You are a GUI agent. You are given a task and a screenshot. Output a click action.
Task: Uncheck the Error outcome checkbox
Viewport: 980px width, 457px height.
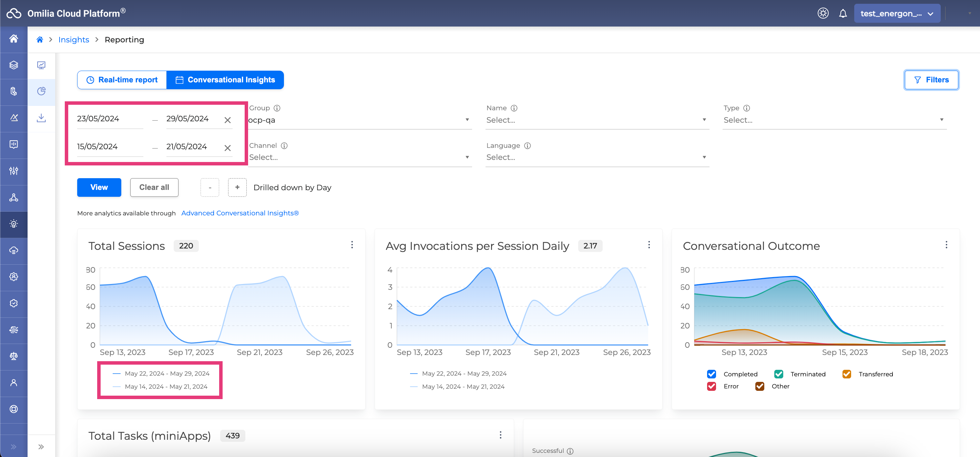pyautogui.click(x=712, y=386)
